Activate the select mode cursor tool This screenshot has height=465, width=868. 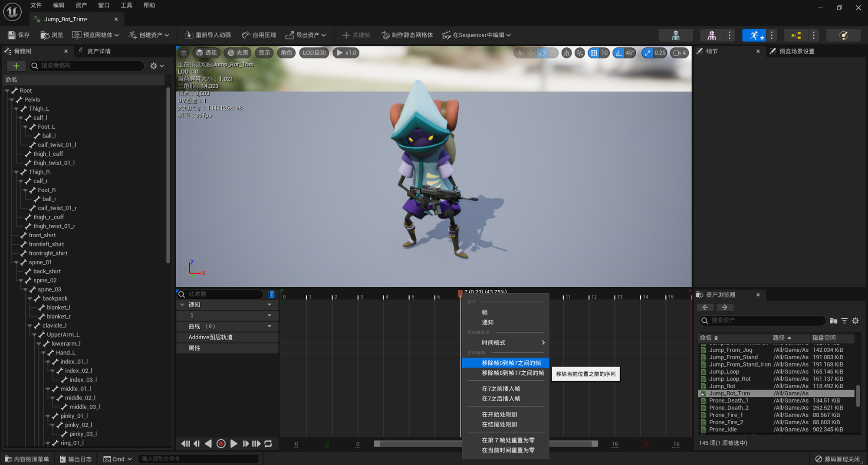[519, 53]
